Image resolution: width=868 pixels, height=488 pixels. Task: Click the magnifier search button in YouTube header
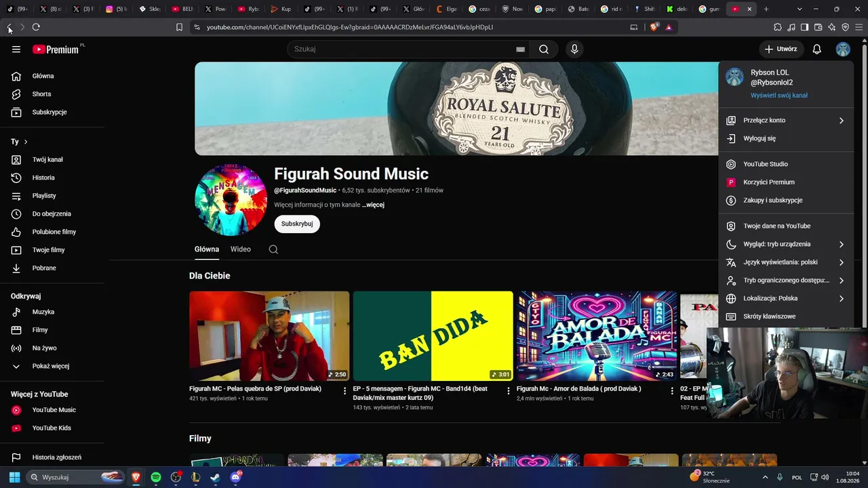[x=544, y=49]
